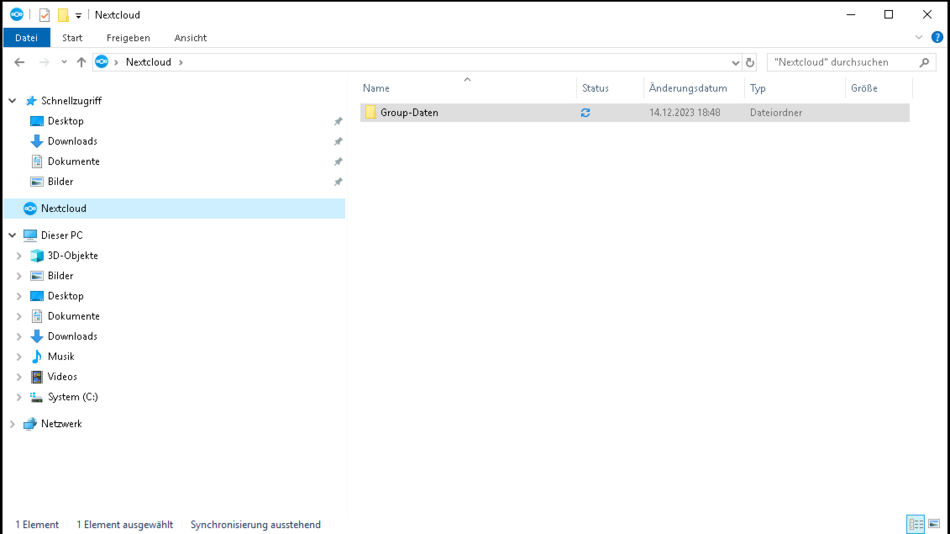Open Dokumente under Schnellzugriff
Image resolution: width=950 pixels, height=534 pixels.
pos(73,161)
